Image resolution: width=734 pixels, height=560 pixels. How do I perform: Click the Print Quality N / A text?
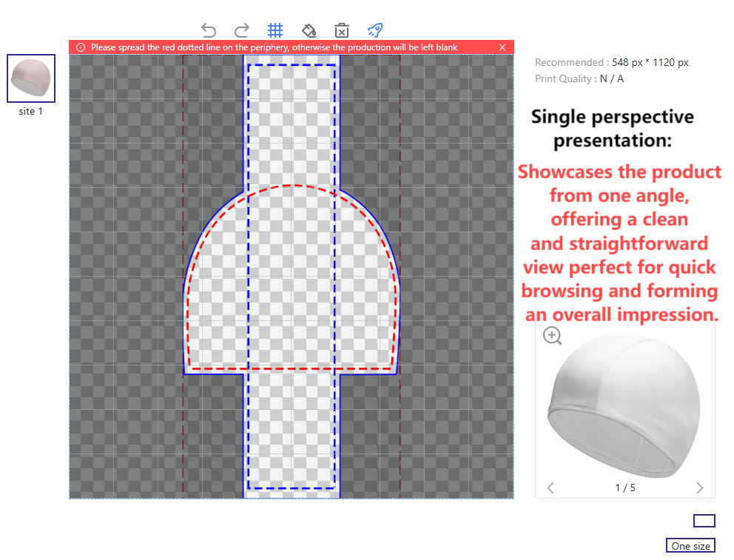point(579,78)
